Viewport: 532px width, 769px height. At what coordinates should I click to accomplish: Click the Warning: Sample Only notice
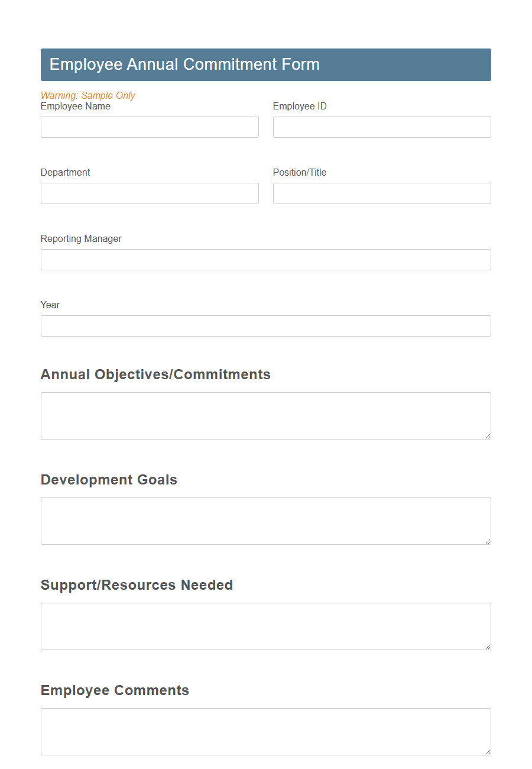tap(87, 95)
